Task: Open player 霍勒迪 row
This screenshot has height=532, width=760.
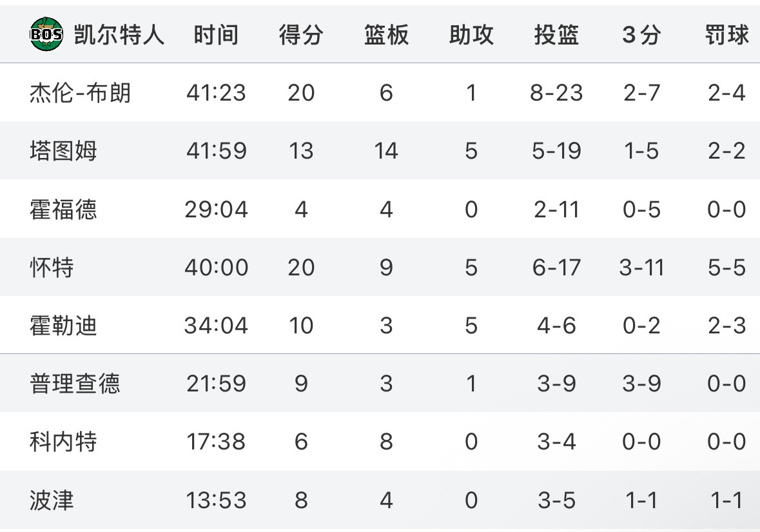Action: (x=380, y=325)
